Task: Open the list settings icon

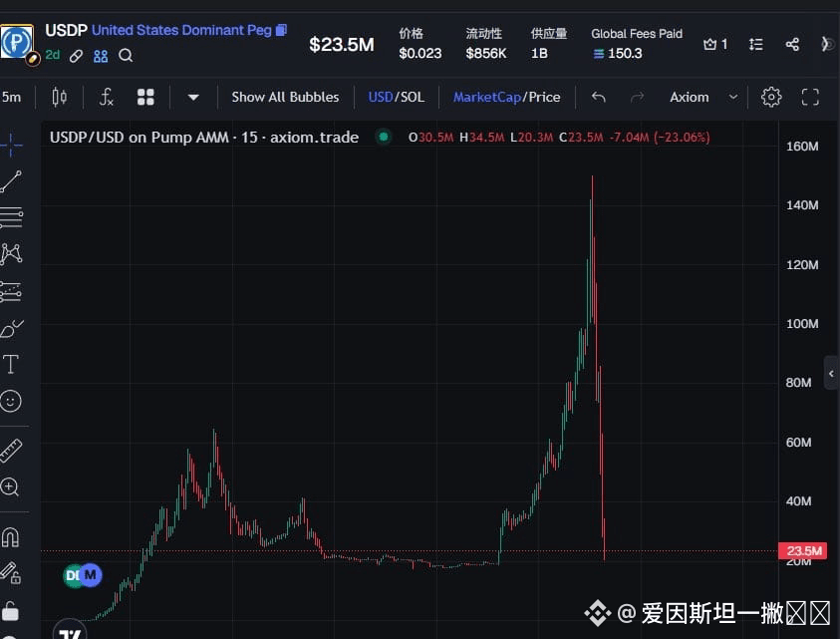Action: coord(756,45)
